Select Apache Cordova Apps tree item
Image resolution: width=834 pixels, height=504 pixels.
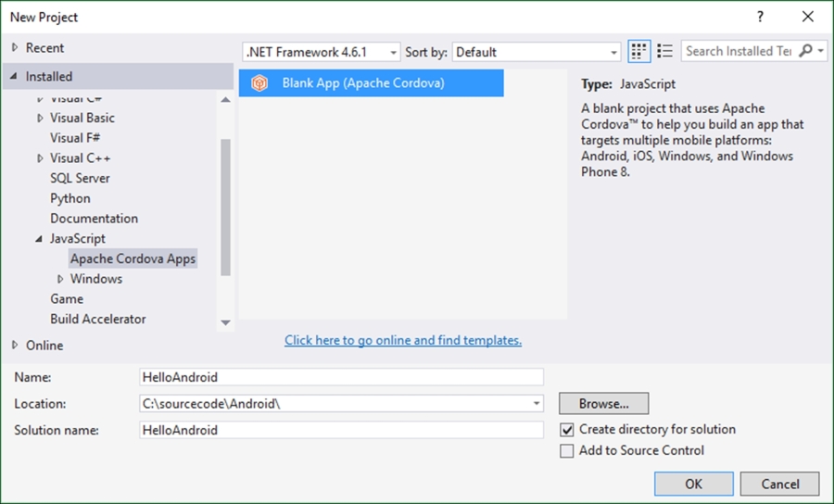[x=133, y=258]
